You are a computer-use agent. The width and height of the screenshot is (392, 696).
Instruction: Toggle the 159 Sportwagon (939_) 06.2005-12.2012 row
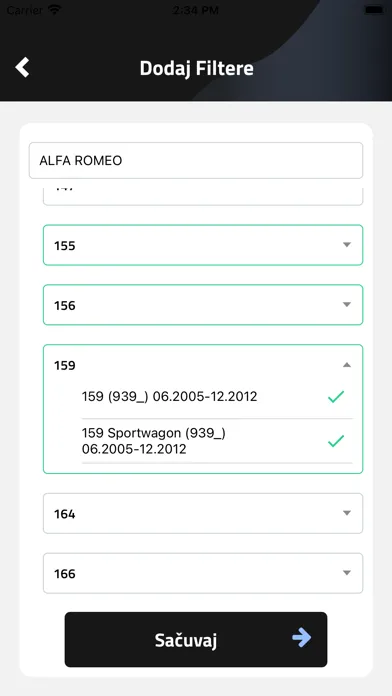217,441
